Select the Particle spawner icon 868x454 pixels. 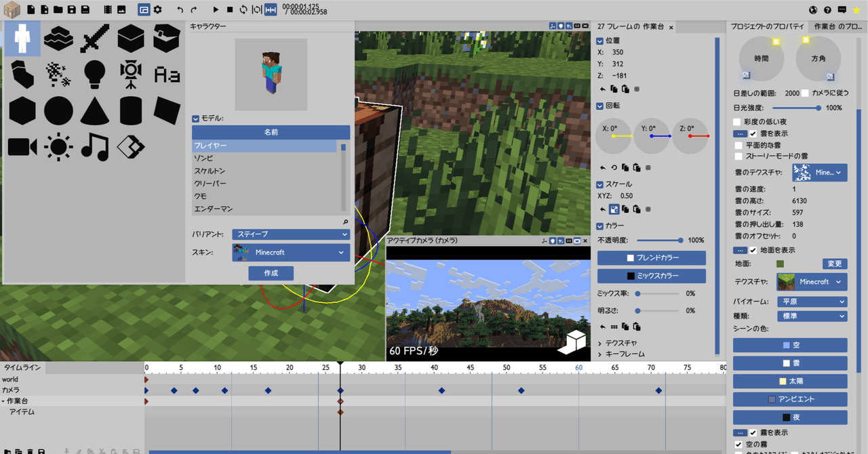coord(58,74)
